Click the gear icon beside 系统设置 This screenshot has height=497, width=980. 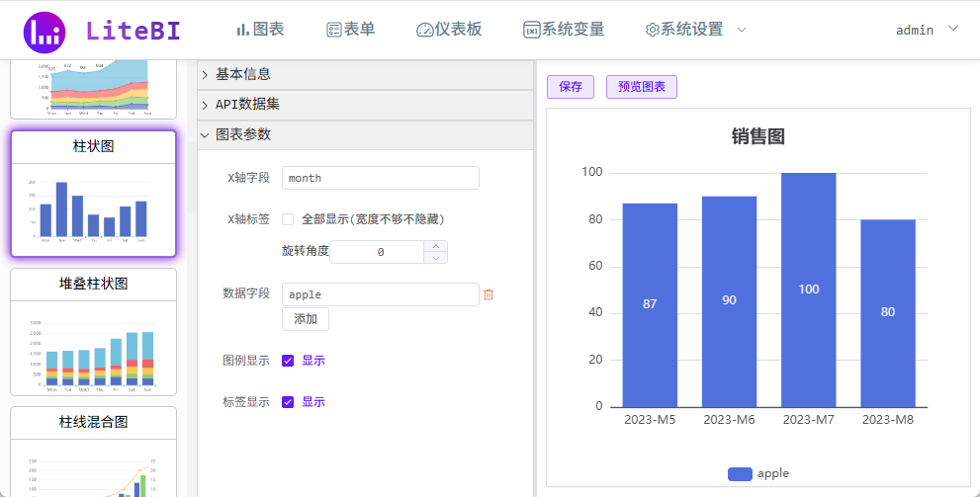point(653,30)
